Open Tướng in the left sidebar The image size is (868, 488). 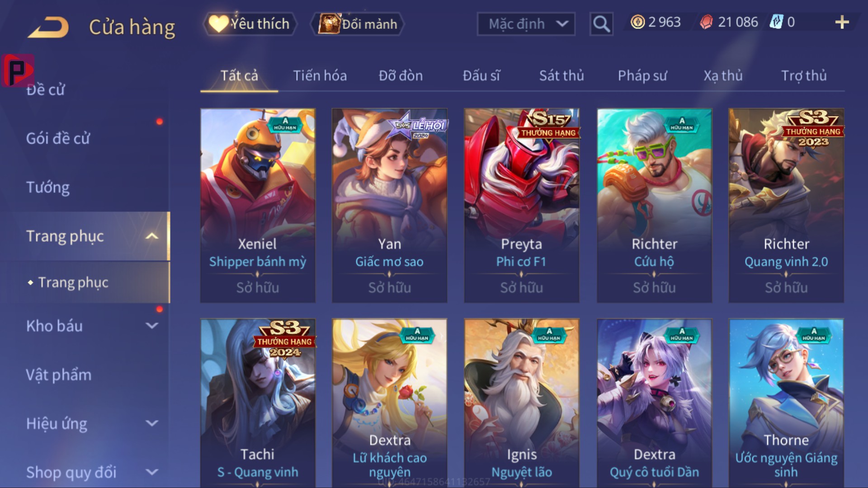(x=48, y=187)
